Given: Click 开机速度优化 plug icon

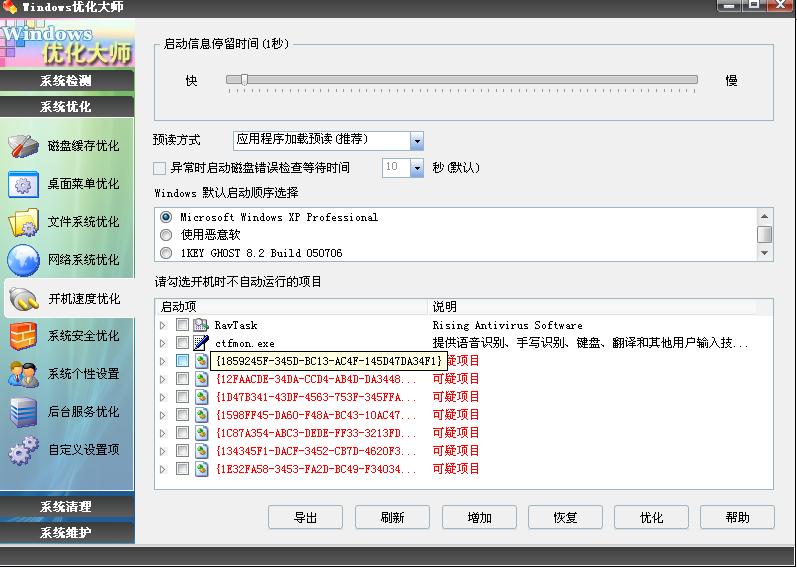Looking at the screenshot, I should [x=23, y=298].
